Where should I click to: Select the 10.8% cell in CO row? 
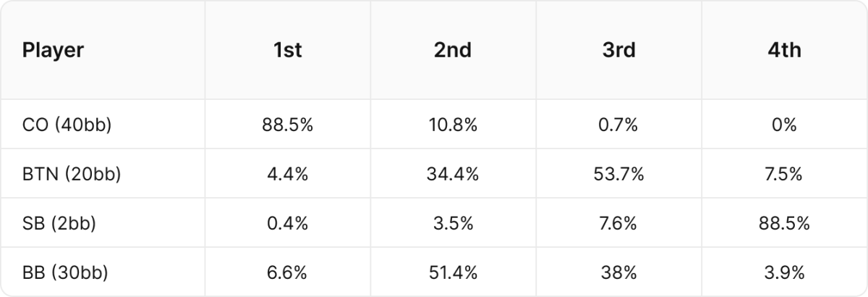click(x=453, y=125)
